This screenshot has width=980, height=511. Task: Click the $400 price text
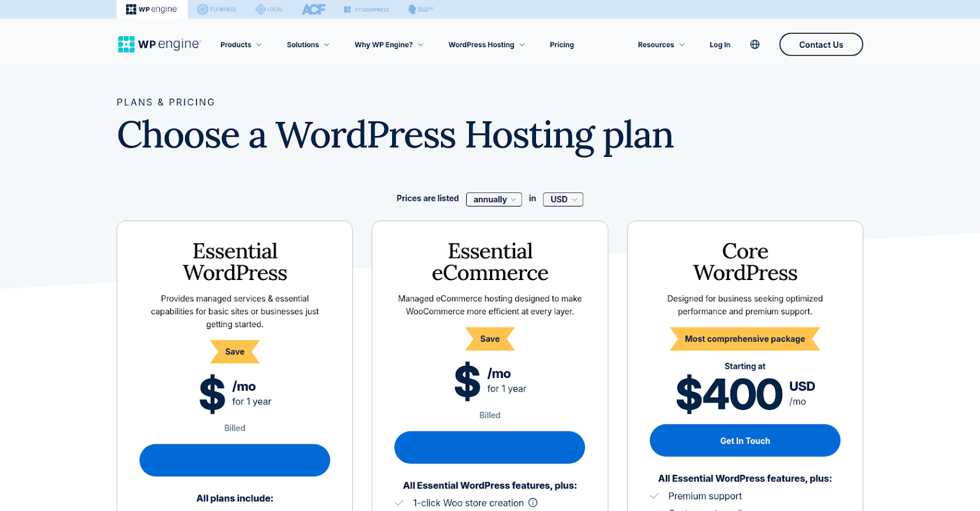(729, 394)
